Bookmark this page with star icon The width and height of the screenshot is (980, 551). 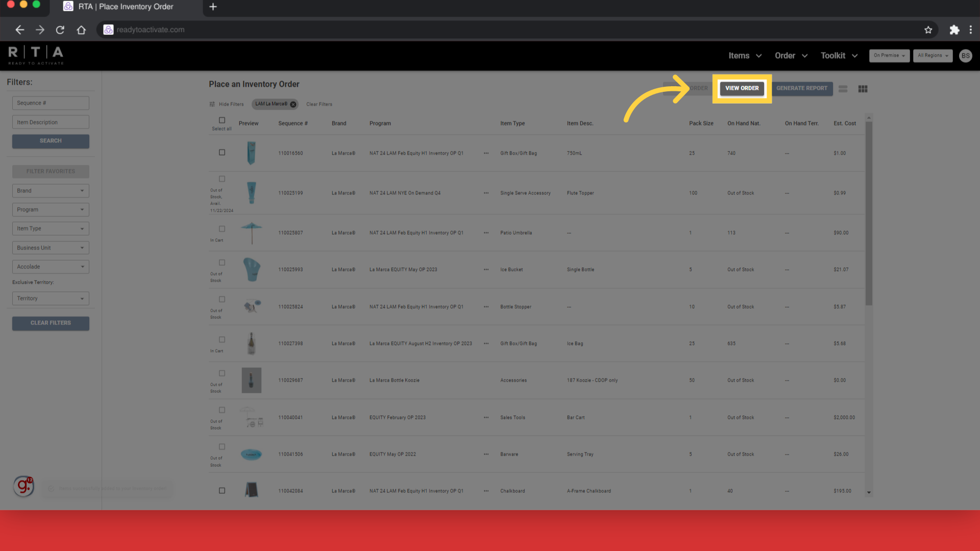pyautogui.click(x=928, y=30)
